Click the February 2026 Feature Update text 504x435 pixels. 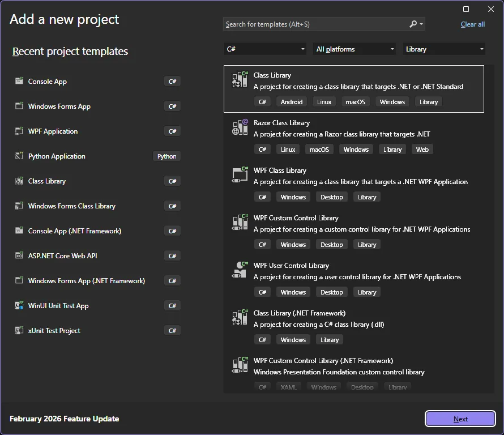tap(65, 419)
